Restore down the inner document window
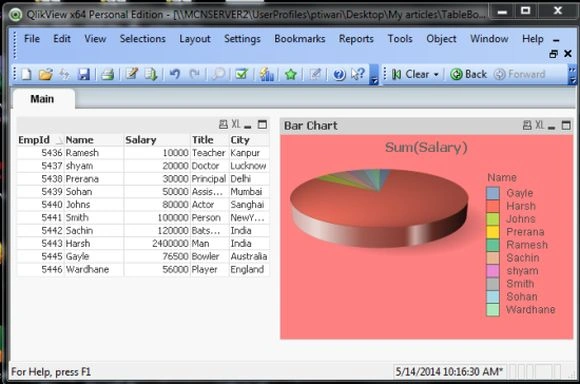Viewport: 580px width, 384px height. (553, 54)
